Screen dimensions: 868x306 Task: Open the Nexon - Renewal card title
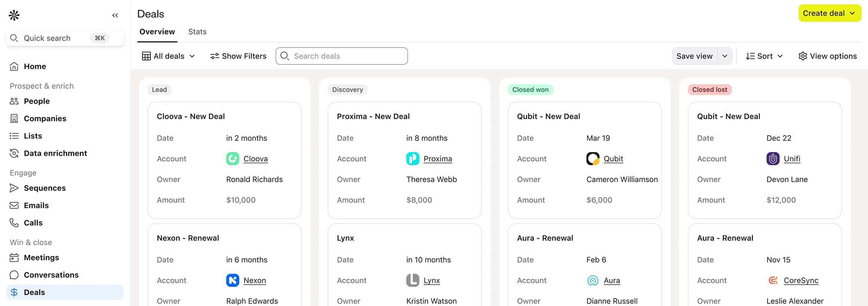coord(188,238)
